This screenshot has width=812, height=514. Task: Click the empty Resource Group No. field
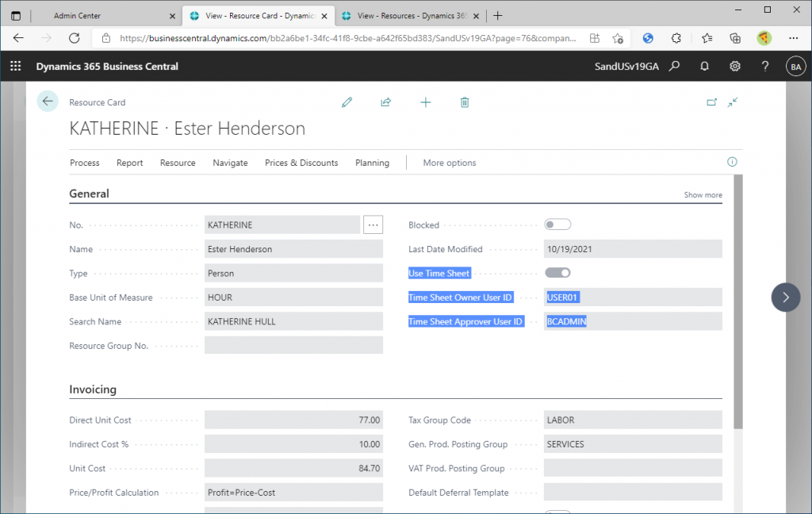coord(293,346)
